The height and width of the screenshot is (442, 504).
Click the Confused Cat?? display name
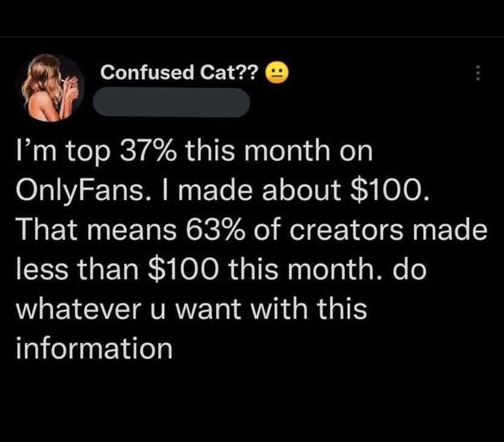179,72
